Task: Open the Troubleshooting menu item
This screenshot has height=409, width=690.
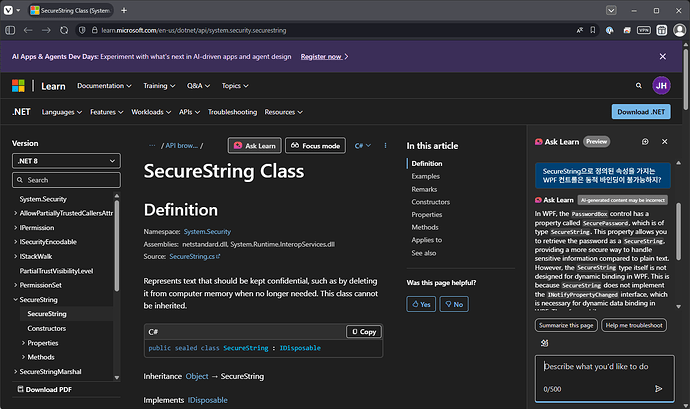Action: pyautogui.click(x=232, y=112)
